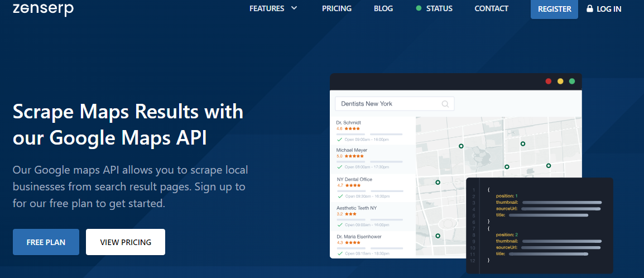The height and width of the screenshot is (278, 644).
Task: Click the zenserp logo
Action: point(43,8)
